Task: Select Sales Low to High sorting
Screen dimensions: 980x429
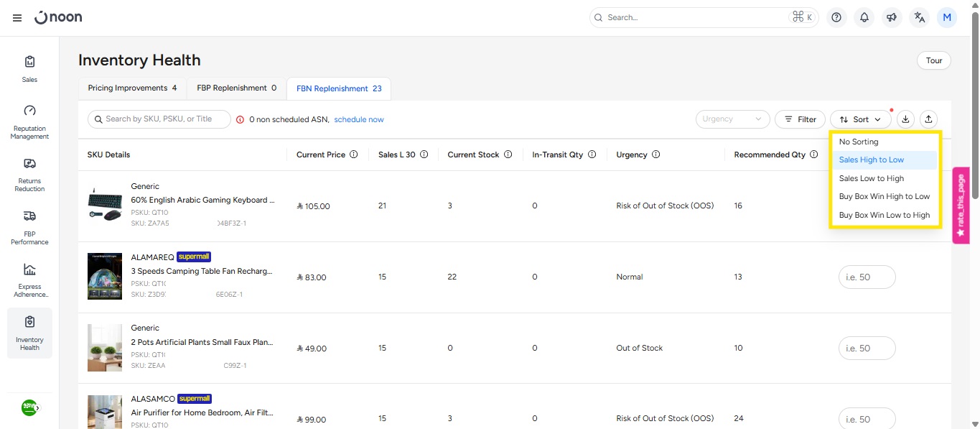Action: 871,178
